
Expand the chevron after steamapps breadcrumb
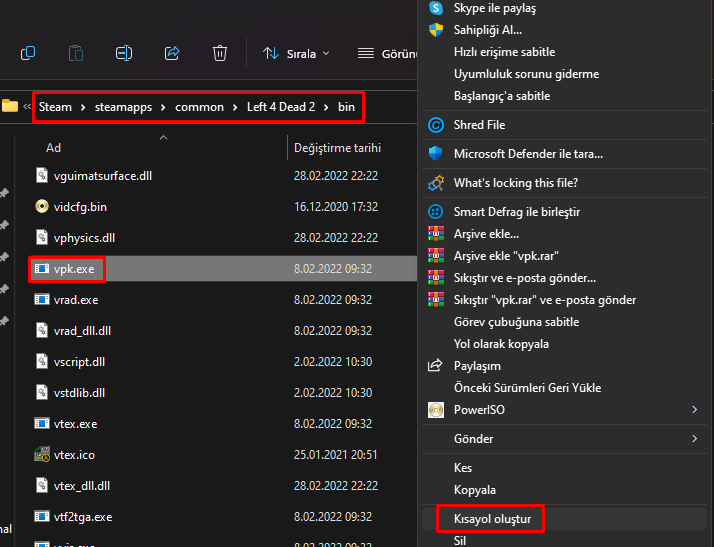(163, 107)
